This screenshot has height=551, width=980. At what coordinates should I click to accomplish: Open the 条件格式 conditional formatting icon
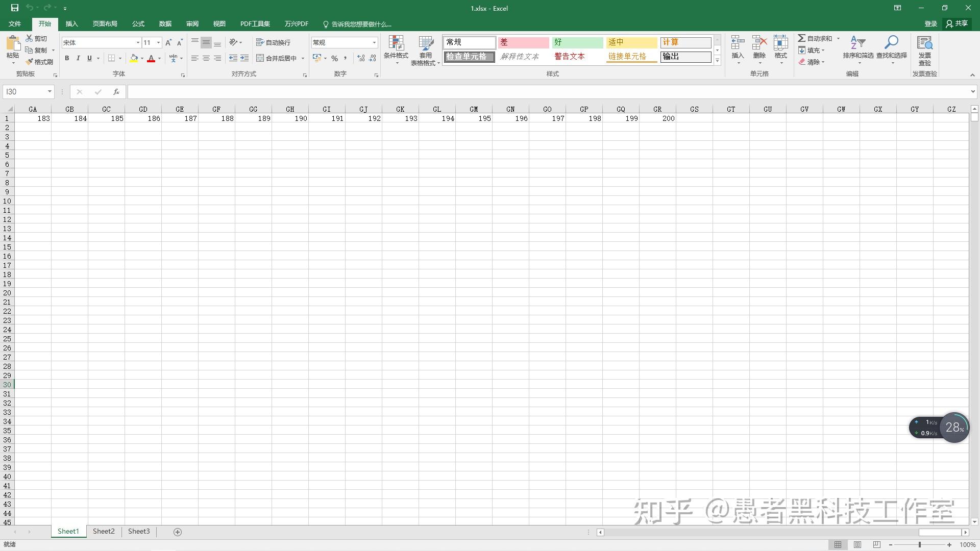(x=396, y=50)
